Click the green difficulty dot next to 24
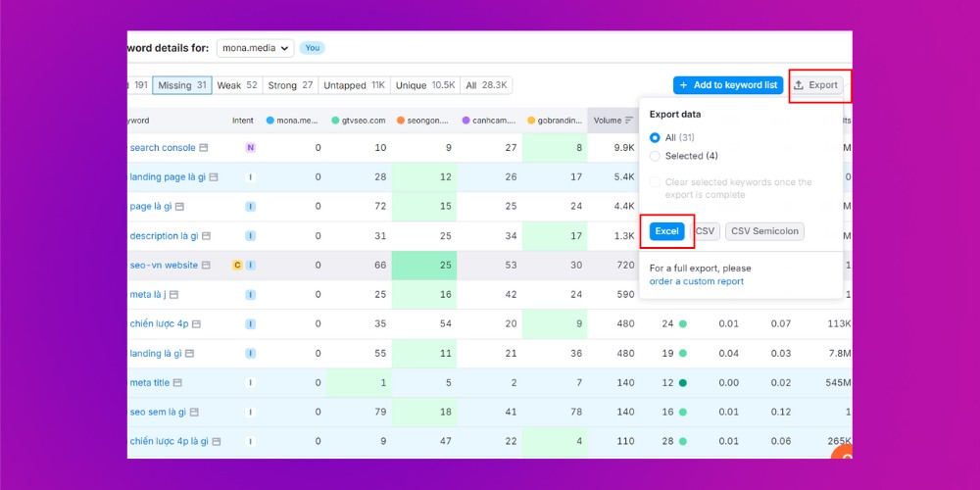980x490 pixels. point(683,323)
